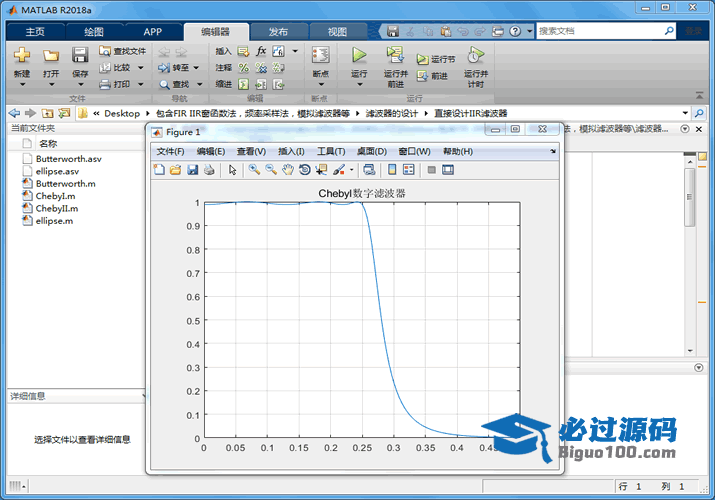Click the quick access save icon
Screen dimensions: 715x500
393,31
